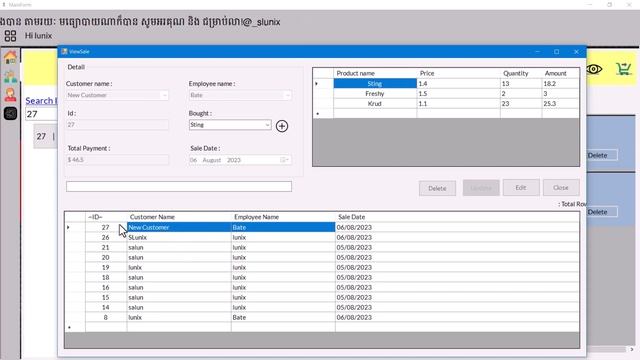Open the customer avatar icon in sidebar
This screenshot has width=640, height=360.
(x=10, y=95)
